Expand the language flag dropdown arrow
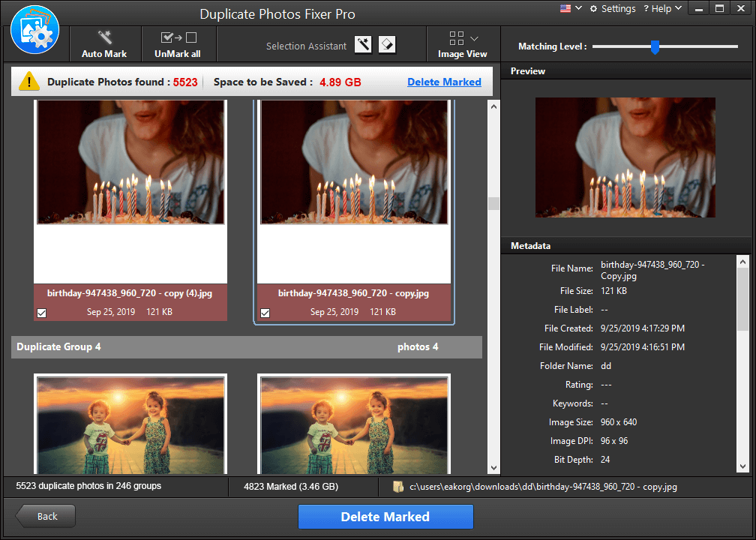The height and width of the screenshot is (540, 756). point(578,8)
